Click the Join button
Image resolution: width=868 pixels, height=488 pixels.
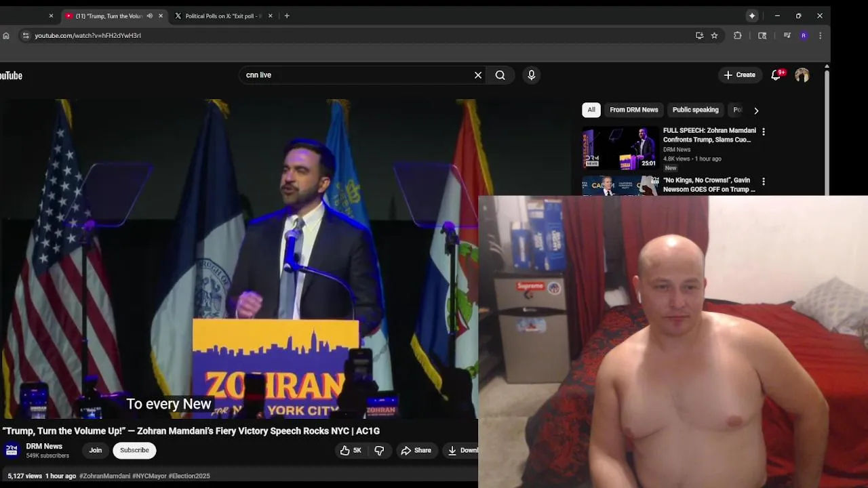tap(96, 450)
